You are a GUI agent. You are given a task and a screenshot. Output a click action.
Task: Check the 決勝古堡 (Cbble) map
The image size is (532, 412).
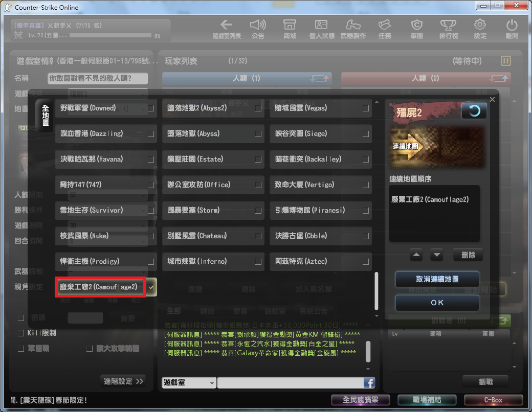[x=365, y=236]
